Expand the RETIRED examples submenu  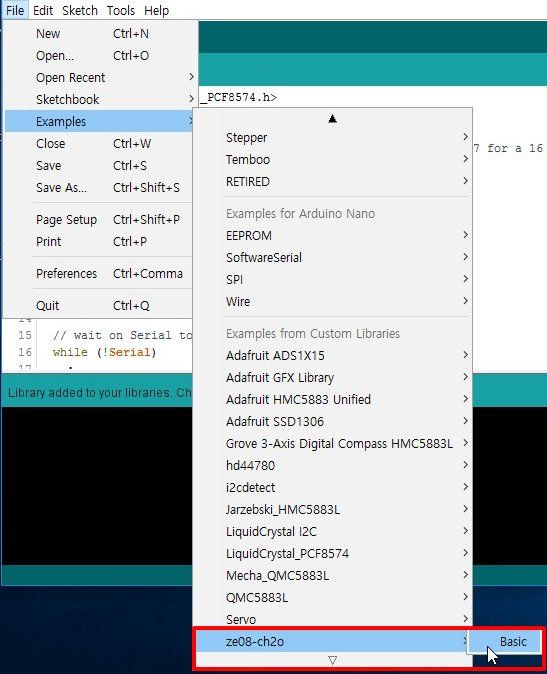click(x=333, y=181)
